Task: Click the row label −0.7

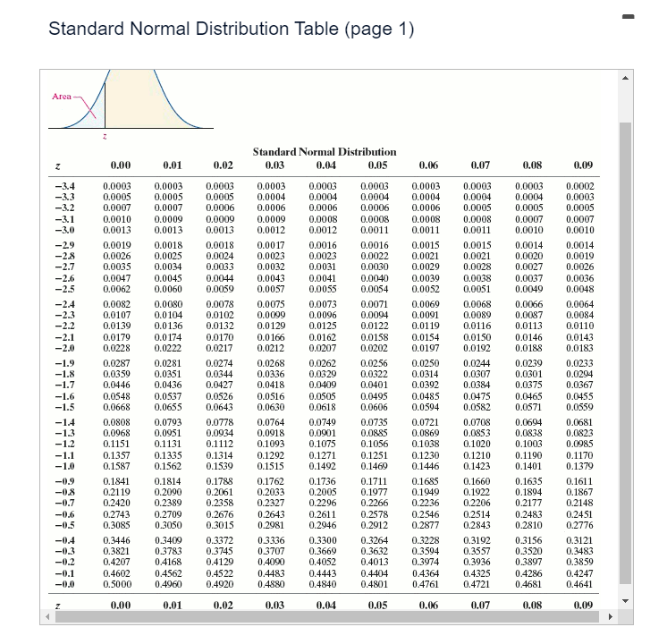Action: (65, 503)
